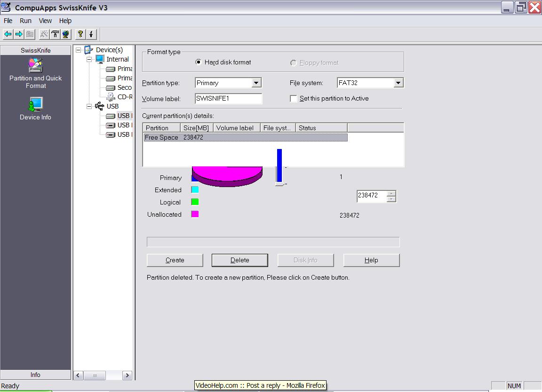Screen dimensions: 542x392
Task: Select the highlighted first USB drive item
Action: click(x=119, y=116)
